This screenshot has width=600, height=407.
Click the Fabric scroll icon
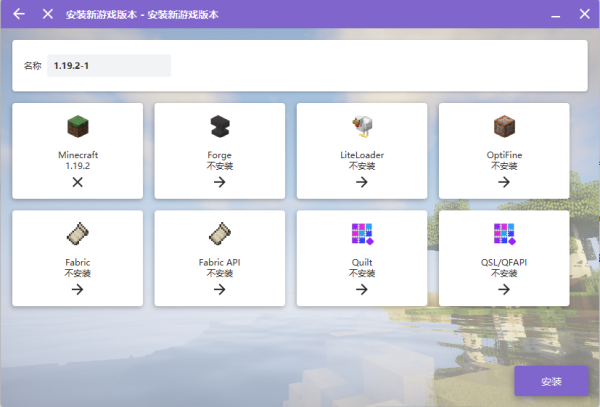coord(78,234)
